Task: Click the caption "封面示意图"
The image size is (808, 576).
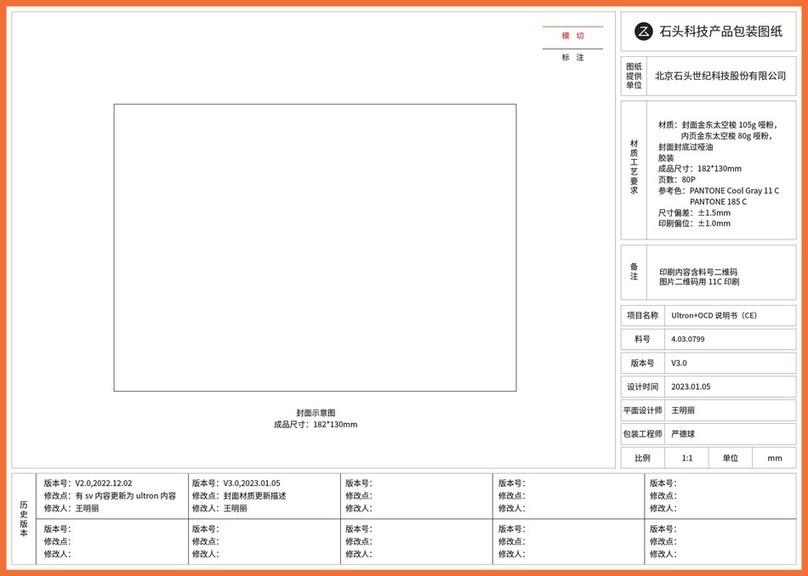Action: coord(315,413)
